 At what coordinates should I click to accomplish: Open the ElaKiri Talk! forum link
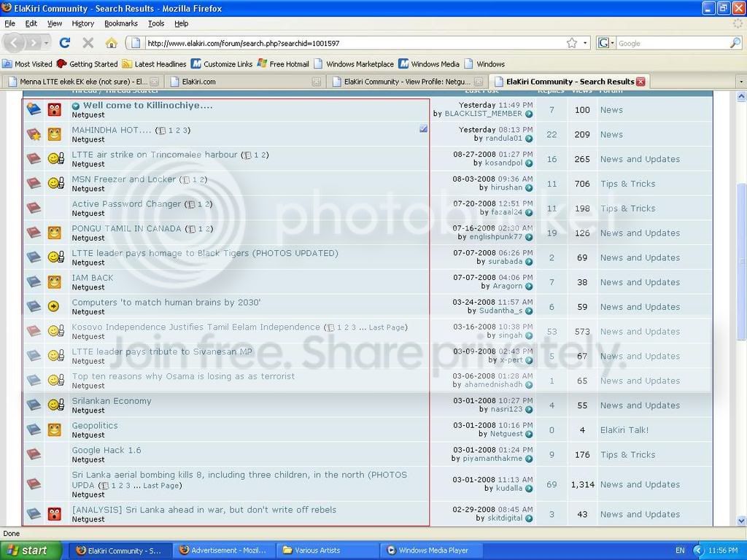(x=624, y=430)
